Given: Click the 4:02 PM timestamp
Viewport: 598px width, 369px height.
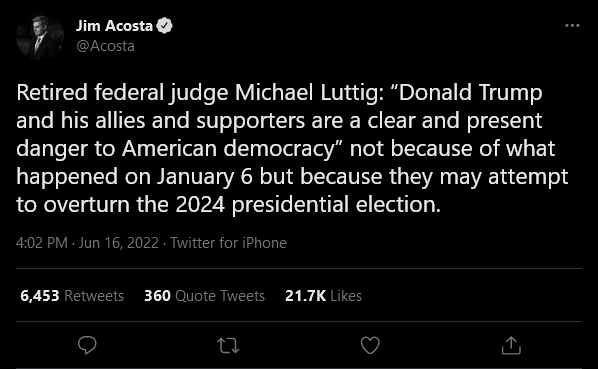Looking at the screenshot, I should (42, 243).
